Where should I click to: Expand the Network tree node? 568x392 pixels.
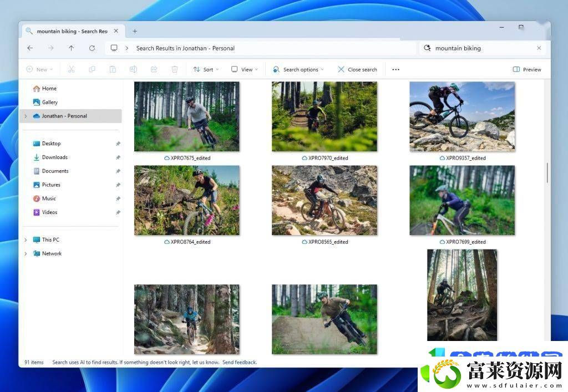[x=26, y=254]
